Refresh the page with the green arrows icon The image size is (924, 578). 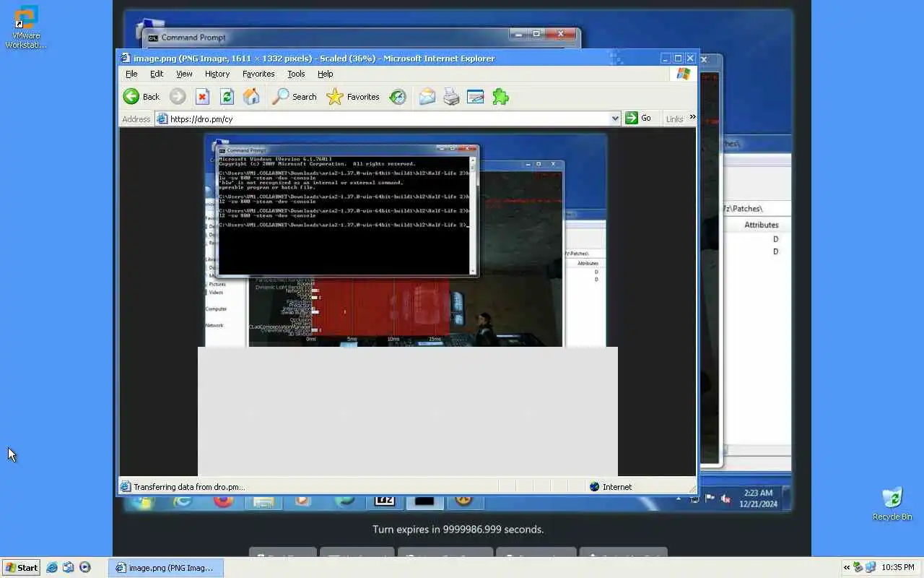(x=227, y=97)
